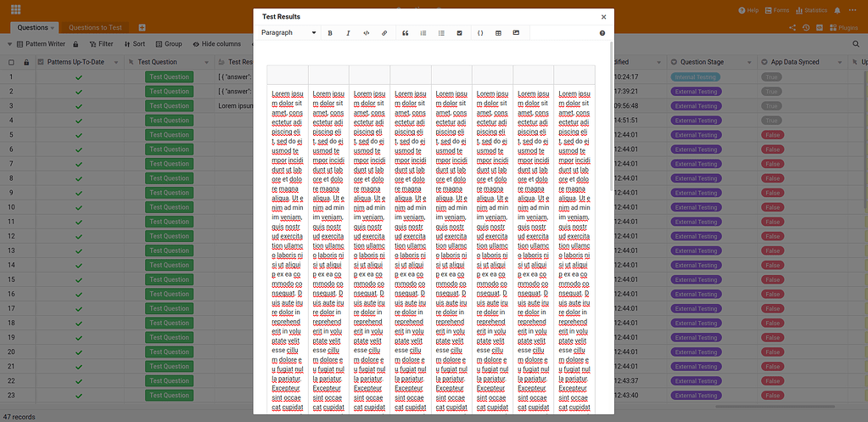The height and width of the screenshot is (422, 868).
Task: Open the Filter option
Action: pos(101,44)
